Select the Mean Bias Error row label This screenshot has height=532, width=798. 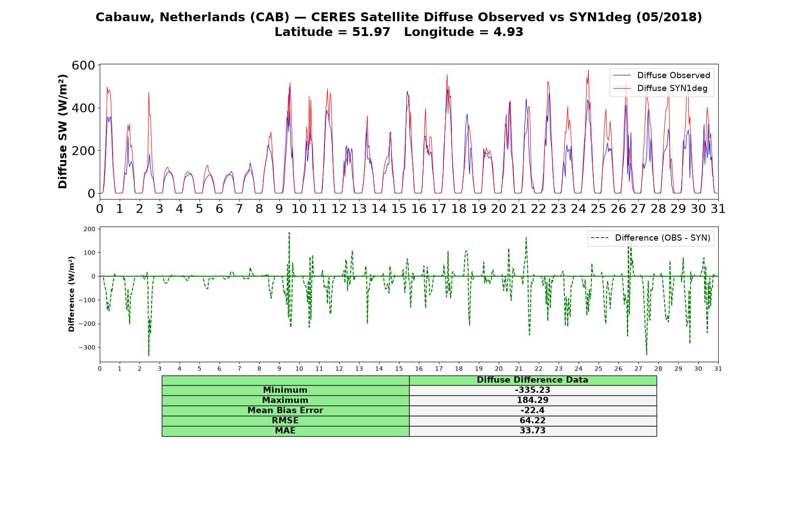pos(286,411)
